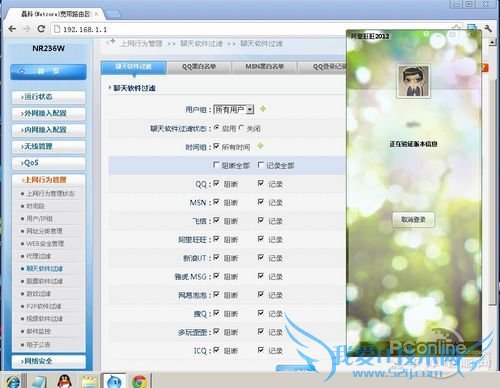The image size is (500, 388).
Task: Switch to the MSN黑白名单 tab
Action: click(264, 67)
